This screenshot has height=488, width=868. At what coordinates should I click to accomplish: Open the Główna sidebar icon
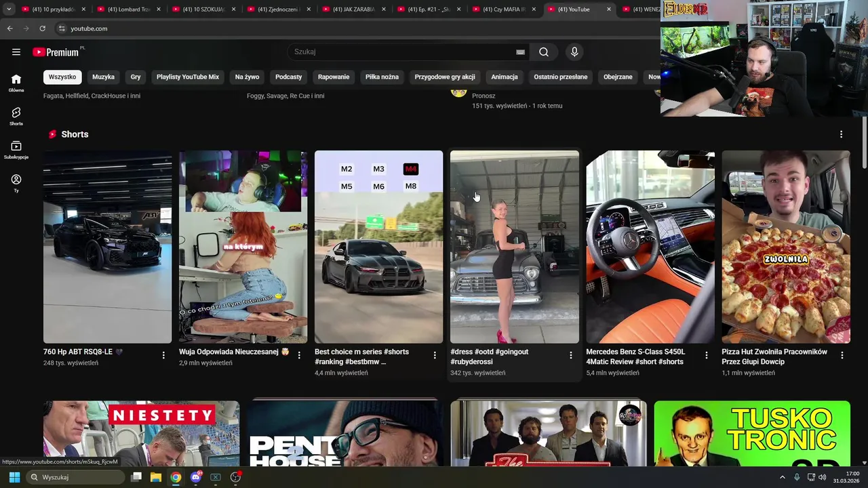(16, 83)
